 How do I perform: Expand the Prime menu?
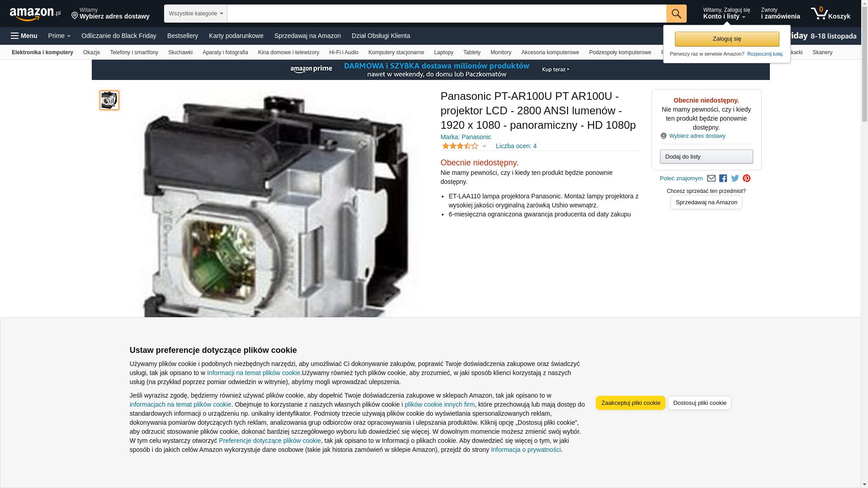point(59,36)
